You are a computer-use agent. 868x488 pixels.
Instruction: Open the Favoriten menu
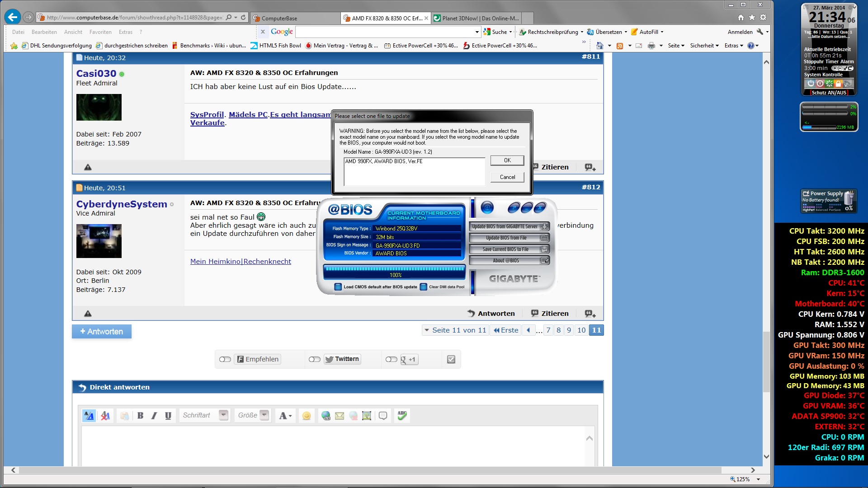pyautogui.click(x=100, y=32)
